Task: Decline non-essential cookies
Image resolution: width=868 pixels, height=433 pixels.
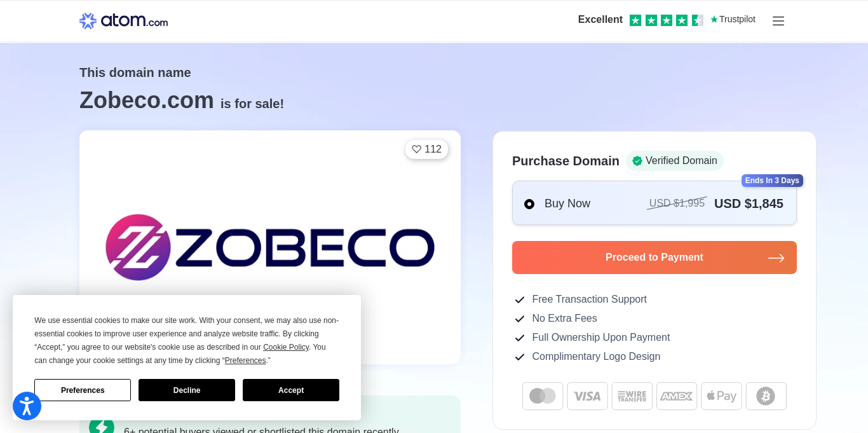Action: [186, 390]
